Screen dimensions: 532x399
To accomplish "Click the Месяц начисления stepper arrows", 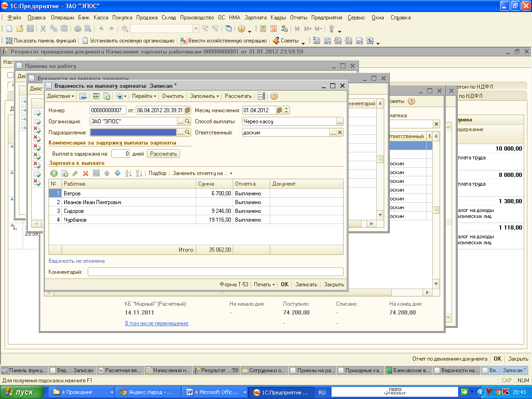I will 286,110.
